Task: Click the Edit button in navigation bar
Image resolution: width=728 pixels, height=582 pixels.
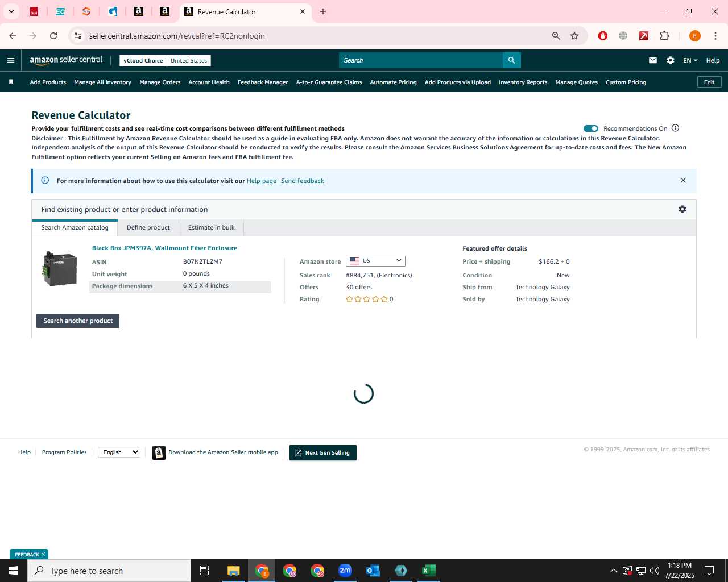Action: tap(709, 82)
